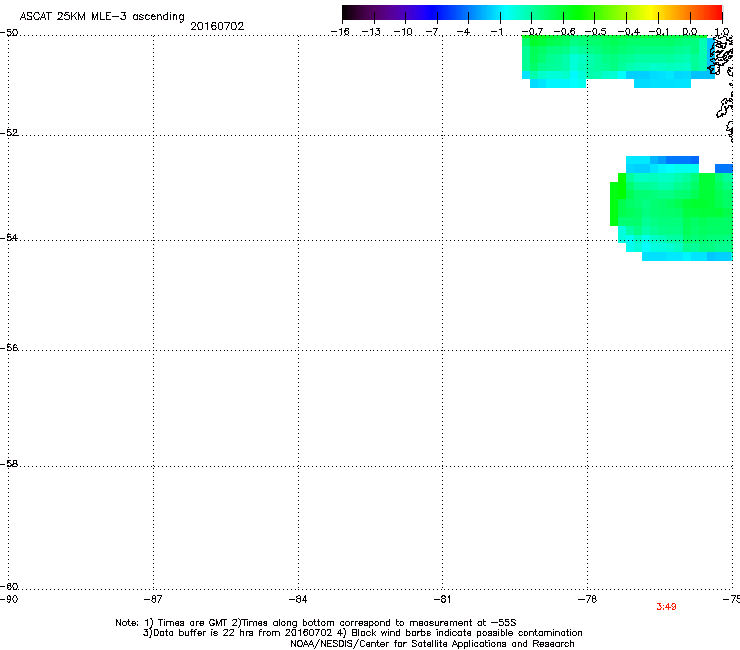Image resolution: width=740 pixels, height=650 pixels.
Task: Click the -52 latitude axis label
Action: (9, 133)
